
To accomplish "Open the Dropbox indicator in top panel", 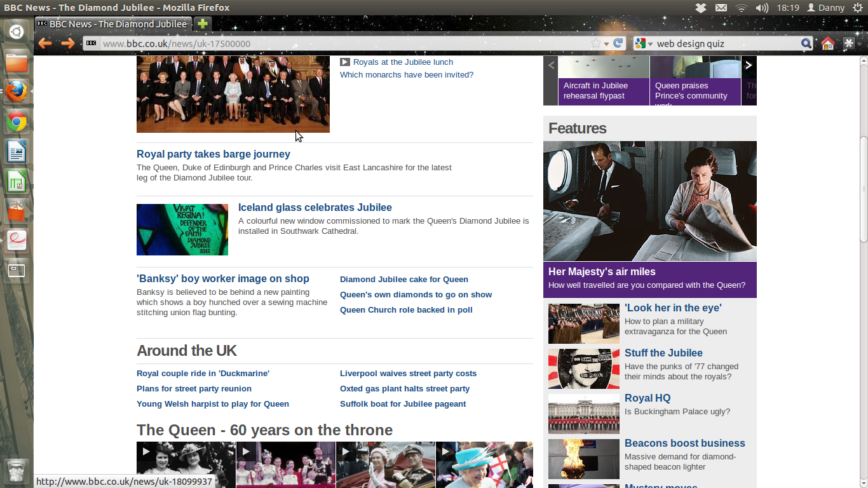I will coord(700,8).
